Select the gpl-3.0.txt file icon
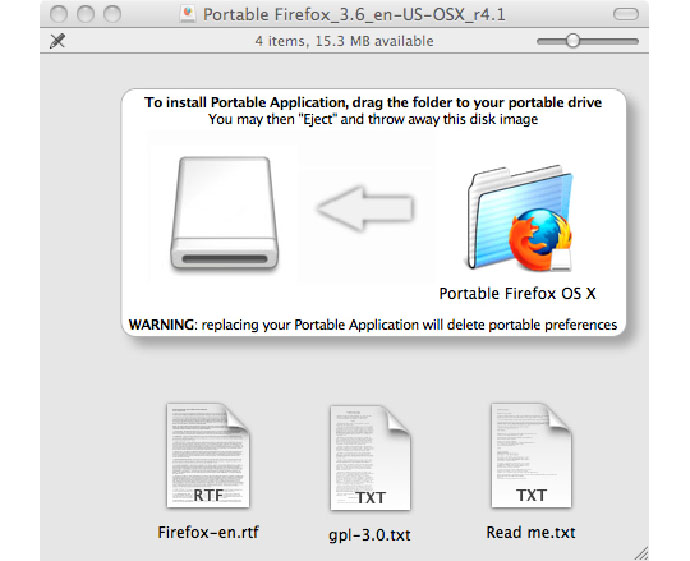 [369, 460]
